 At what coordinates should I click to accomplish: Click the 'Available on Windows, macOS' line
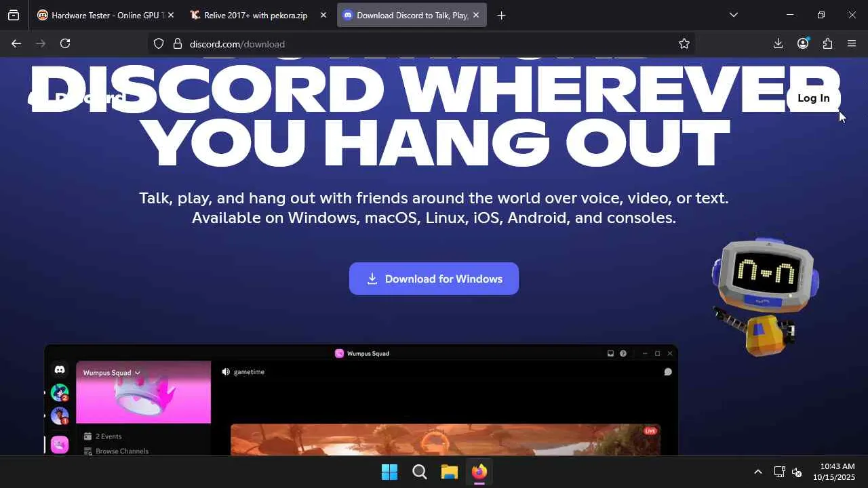[x=434, y=218]
